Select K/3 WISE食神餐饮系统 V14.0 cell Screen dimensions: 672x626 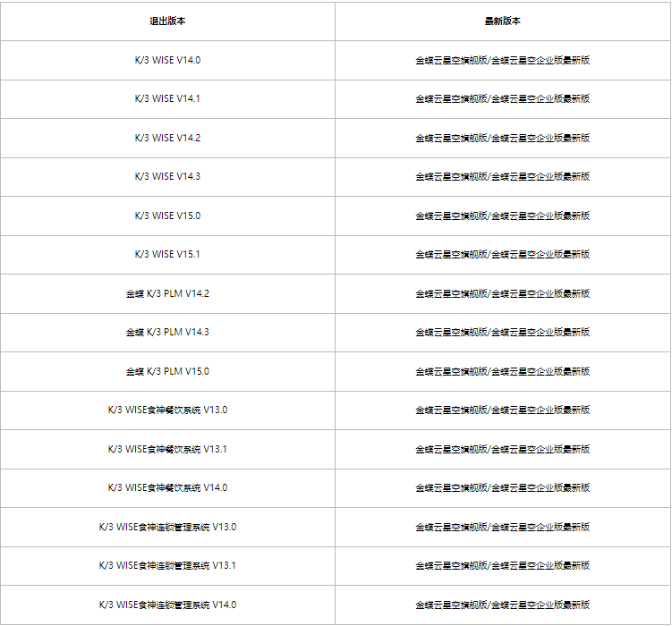(x=167, y=487)
